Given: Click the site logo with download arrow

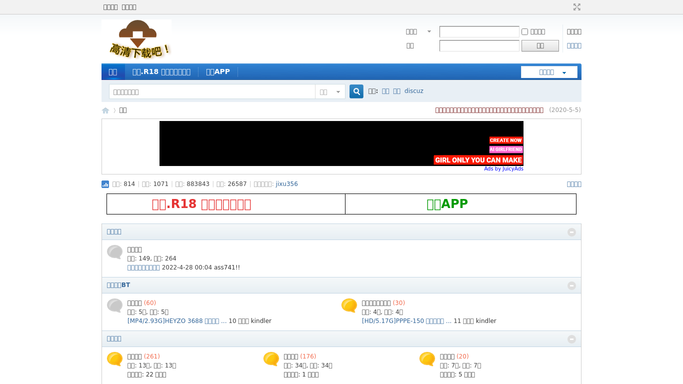Looking at the screenshot, I should coord(137,39).
